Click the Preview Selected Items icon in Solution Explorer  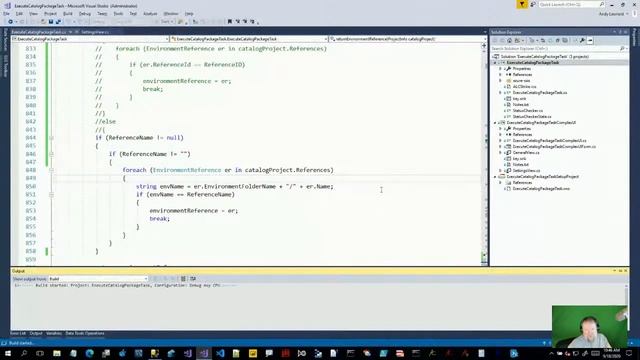coord(590,40)
